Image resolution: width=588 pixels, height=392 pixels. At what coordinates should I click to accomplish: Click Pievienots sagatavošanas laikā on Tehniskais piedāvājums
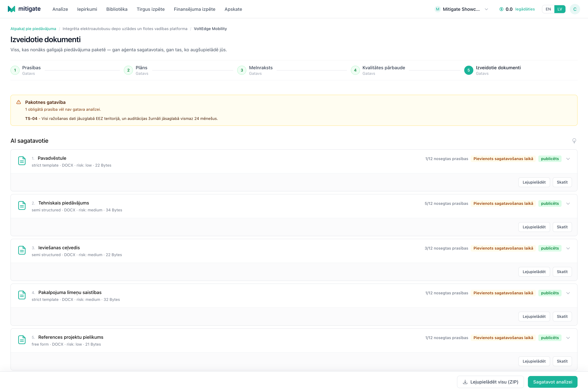(503, 204)
